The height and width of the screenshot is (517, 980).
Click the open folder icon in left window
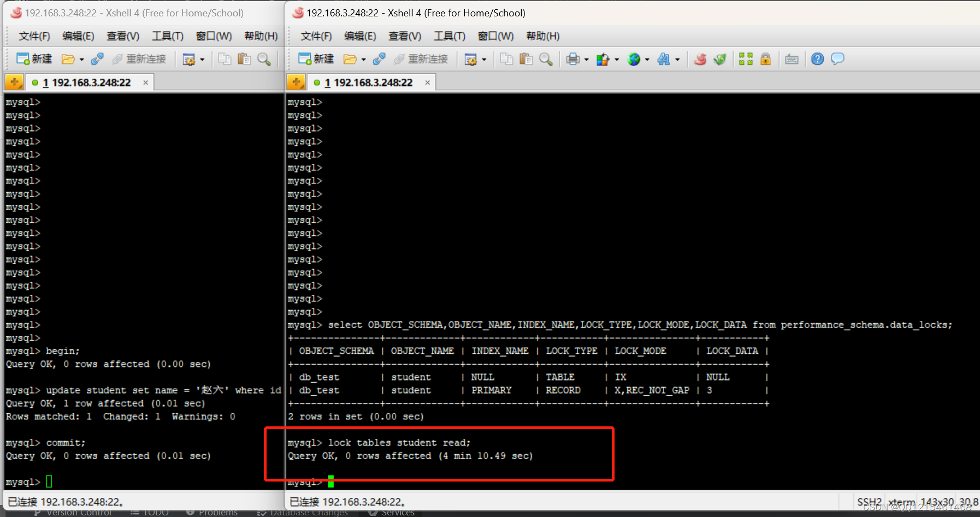pyautogui.click(x=68, y=59)
